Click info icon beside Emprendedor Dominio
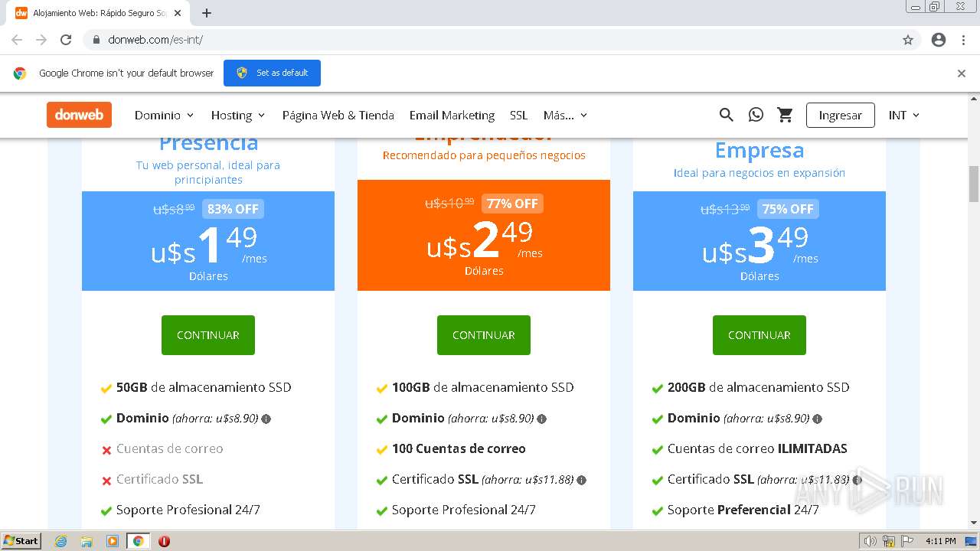This screenshot has width=980, height=551. coord(541,419)
